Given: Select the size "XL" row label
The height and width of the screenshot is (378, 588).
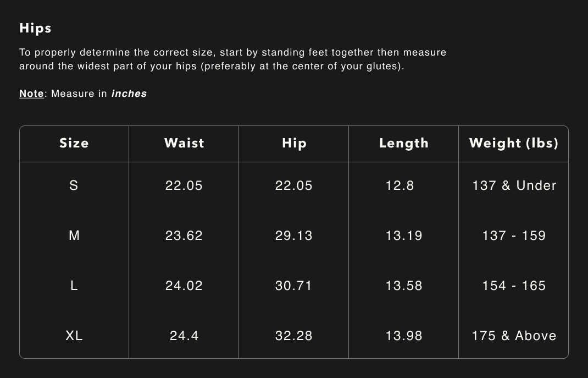Looking at the screenshot, I should [74, 336].
